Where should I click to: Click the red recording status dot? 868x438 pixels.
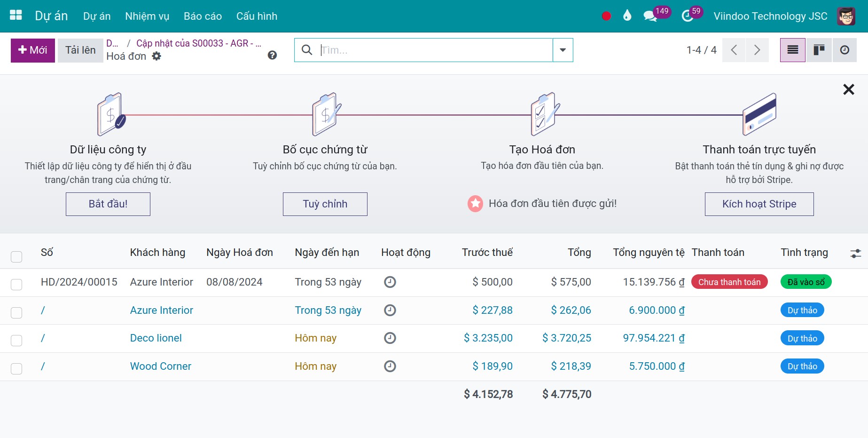pyautogui.click(x=606, y=16)
